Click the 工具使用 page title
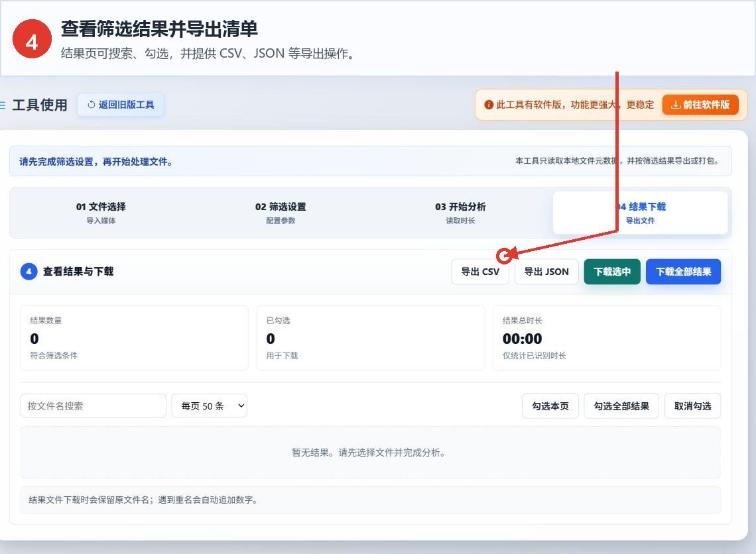Image resolution: width=756 pixels, height=554 pixels. (x=40, y=105)
